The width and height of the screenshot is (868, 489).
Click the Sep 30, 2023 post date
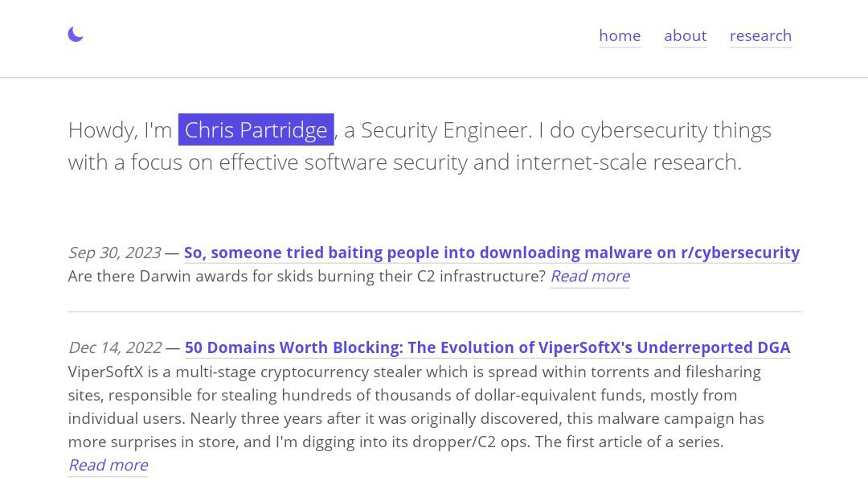pyautogui.click(x=115, y=253)
